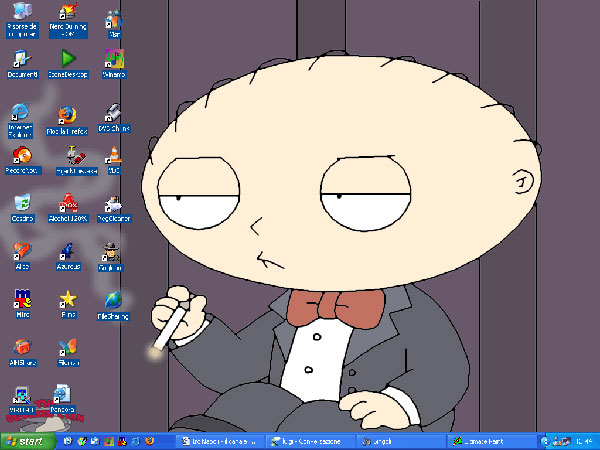This screenshot has width=600, height=450.
Task: Open the DVD Shrink desktop shortcut
Action: pyautogui.click(x=114, y=118)
